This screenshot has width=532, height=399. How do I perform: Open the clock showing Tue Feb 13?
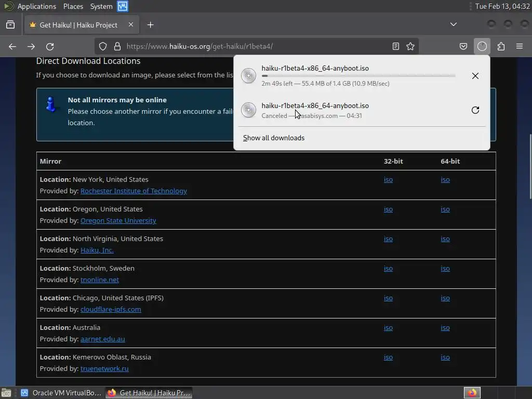[x=502, y=6]
